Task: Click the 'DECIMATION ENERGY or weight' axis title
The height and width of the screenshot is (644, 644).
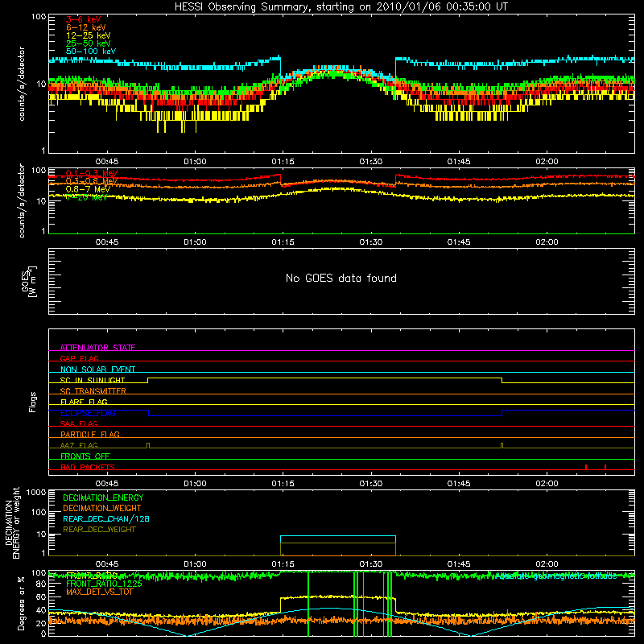Action: point(12,522)
